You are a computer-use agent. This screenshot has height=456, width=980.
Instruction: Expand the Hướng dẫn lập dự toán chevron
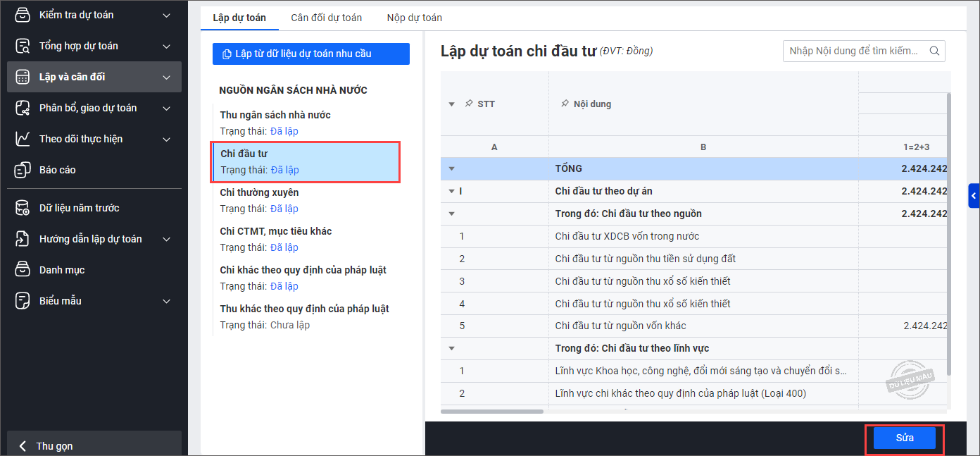point(166,239)
